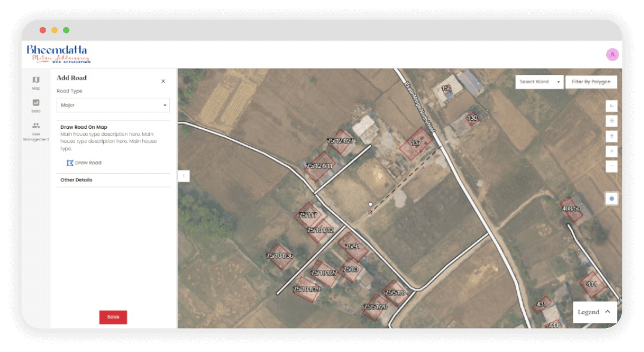Click the download map icon
Viewport: 644px width, 352px height.
click(612, 137)
